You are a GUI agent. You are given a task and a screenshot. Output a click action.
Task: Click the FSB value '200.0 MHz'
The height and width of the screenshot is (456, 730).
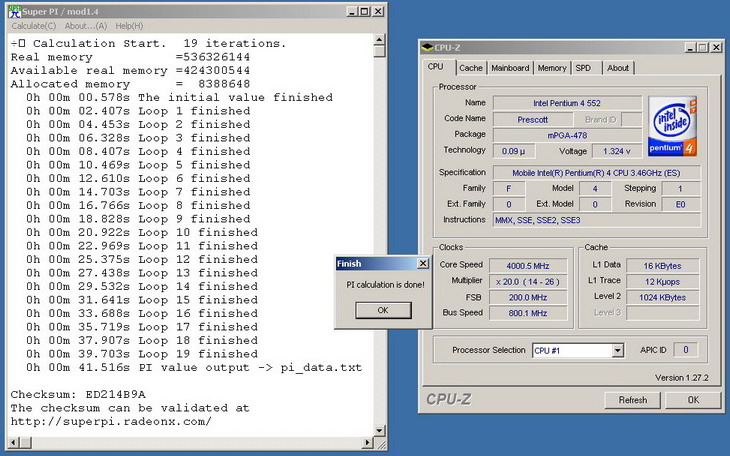(x=528, y=298)
